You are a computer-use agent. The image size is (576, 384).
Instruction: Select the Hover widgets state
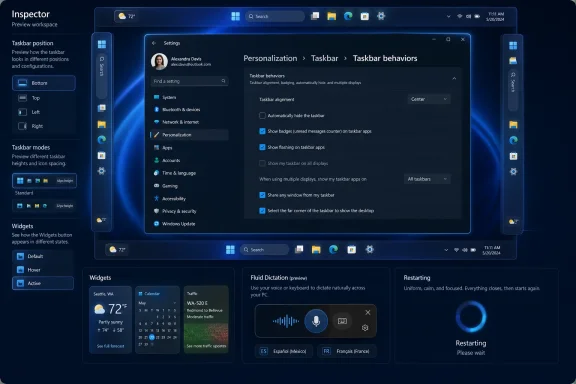coord(43,270)
